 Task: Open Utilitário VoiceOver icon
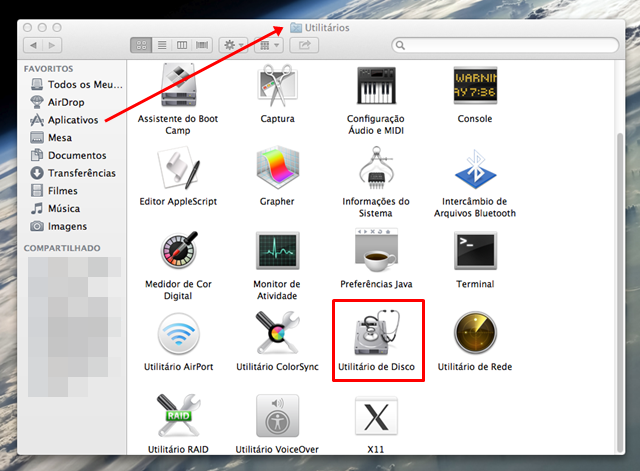[278, 416]
